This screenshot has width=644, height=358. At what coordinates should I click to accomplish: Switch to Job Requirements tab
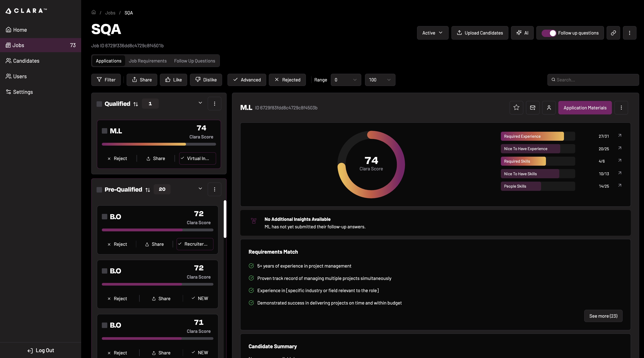tap(147, 61)
